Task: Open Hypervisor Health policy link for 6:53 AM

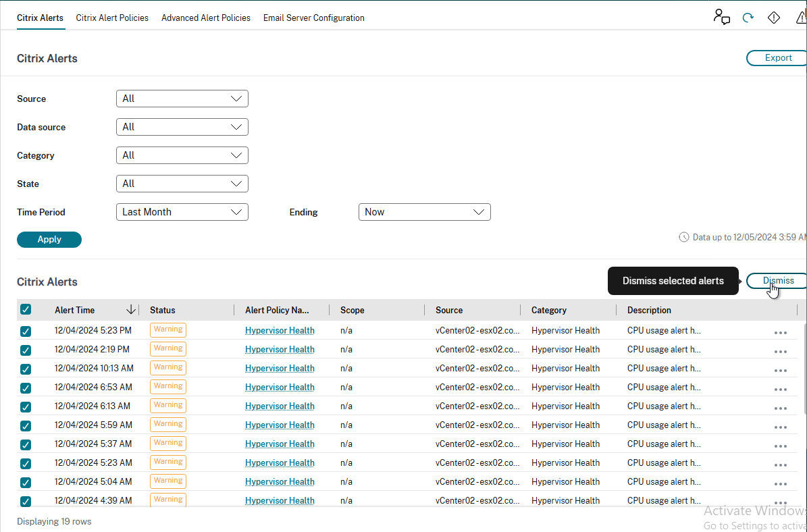Action: [x=280, y=387]
